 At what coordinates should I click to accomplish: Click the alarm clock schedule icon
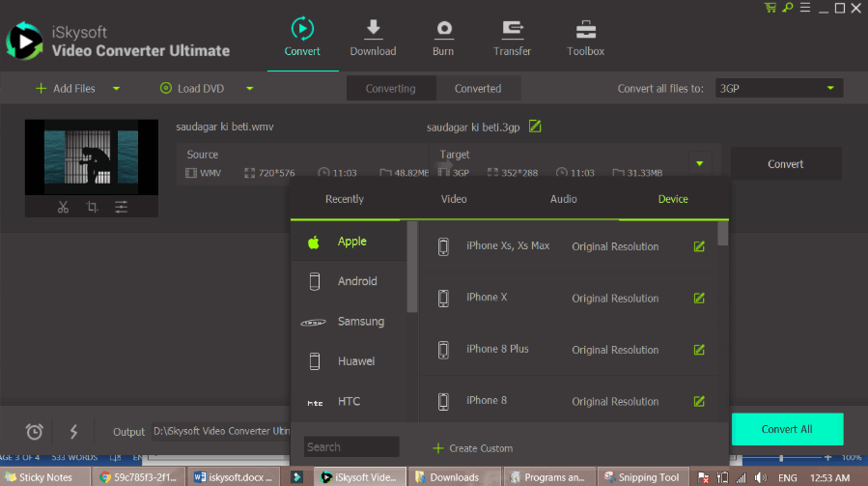[35, 431]
